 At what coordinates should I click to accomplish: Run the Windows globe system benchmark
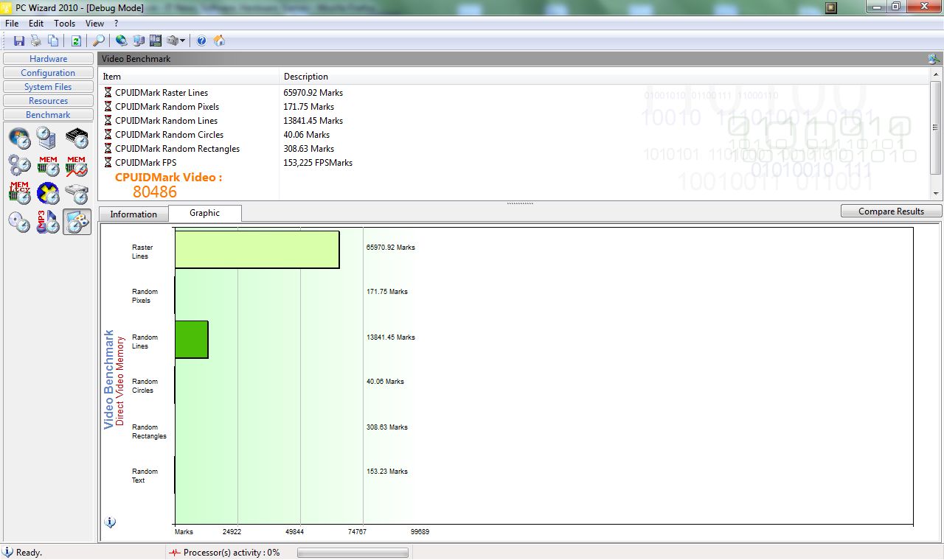pyautogui.click(x=20, y=138)
